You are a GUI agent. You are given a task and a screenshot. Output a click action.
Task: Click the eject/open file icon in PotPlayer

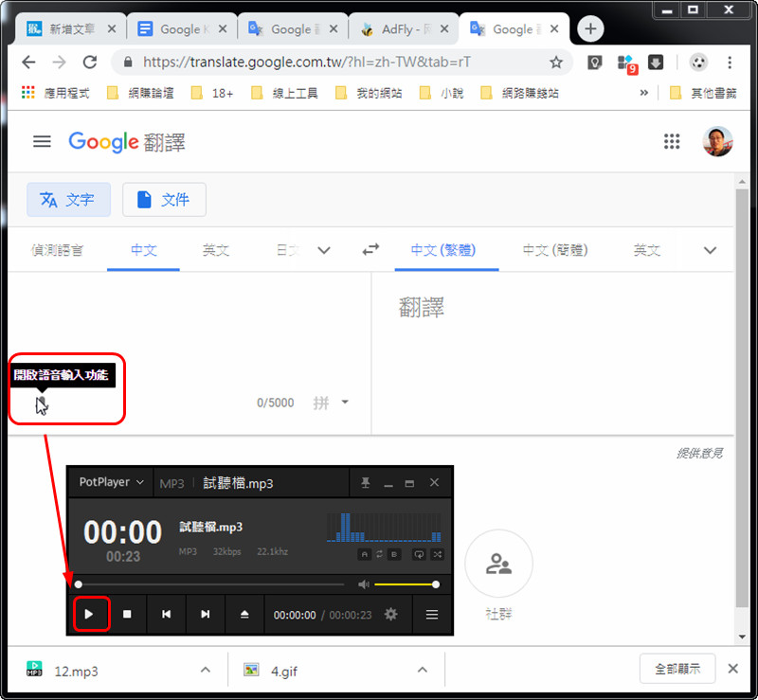click(x=244, y=614)
